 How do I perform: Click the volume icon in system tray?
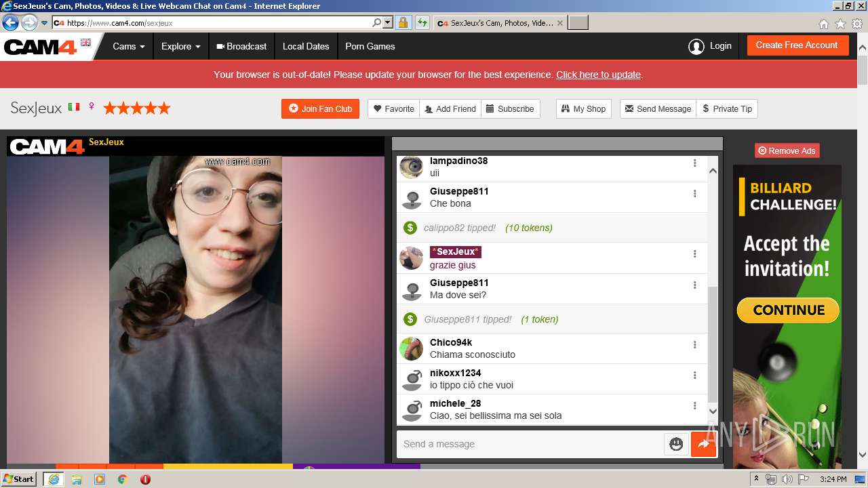pyautogui.click(x=787, y=479)
